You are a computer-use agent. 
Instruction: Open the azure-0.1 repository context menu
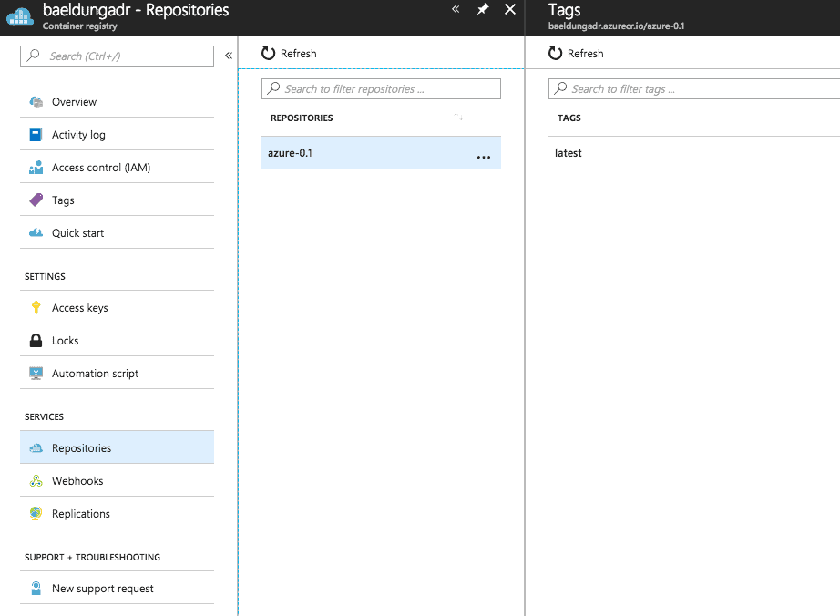coord(483,157)
